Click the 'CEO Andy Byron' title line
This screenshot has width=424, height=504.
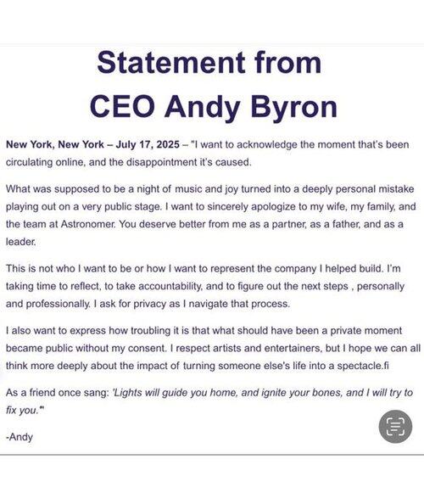(214, 107)
